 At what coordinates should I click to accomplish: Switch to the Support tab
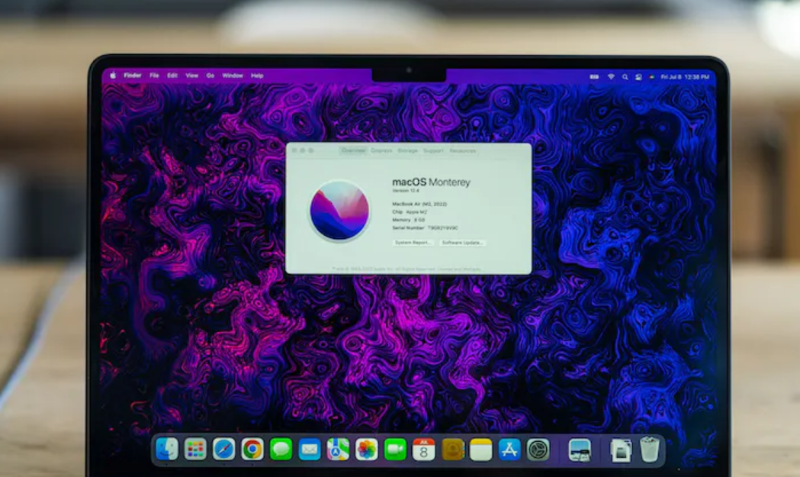(433, 150)
